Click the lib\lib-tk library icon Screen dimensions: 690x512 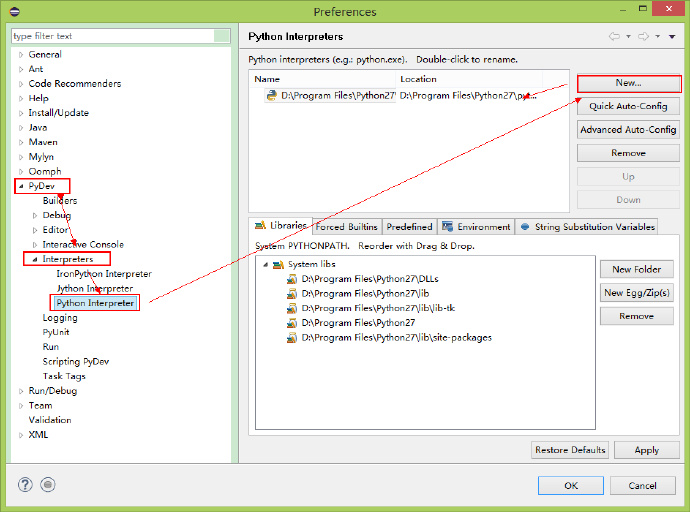[292, 308]
